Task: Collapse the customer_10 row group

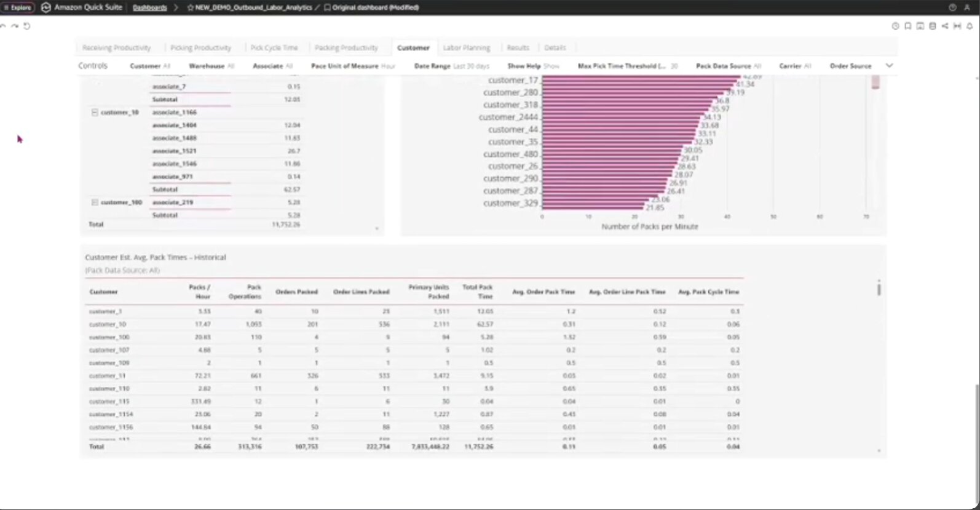Action: (95, 113)
